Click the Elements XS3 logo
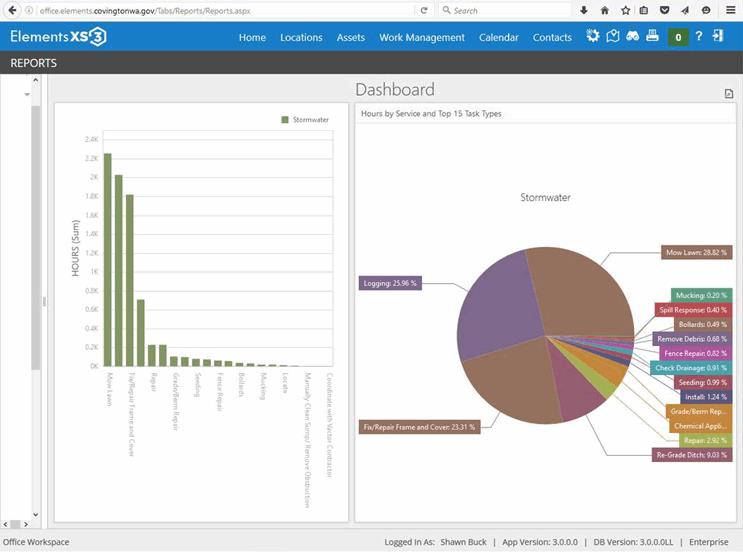The image size is (743, 552). coord(57,38)
